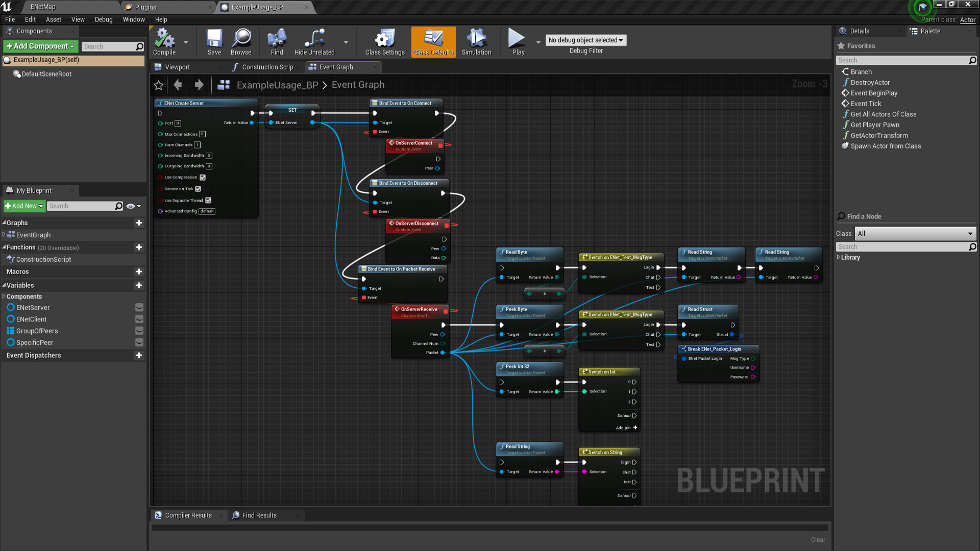The width and height of the screenshot is (980, 551).
Task: Collapse Functions section
Action: pyautogui.click(x=4, y=247)
